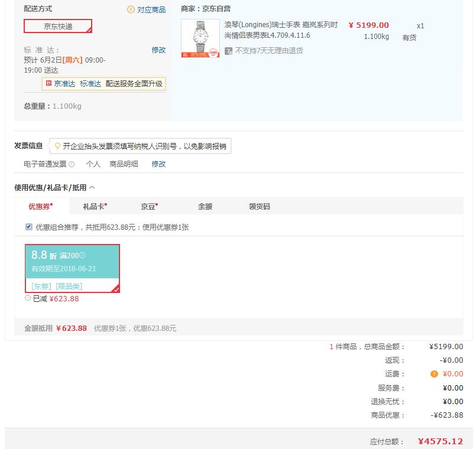Click the 不支持7天无理由退货 notice text
The height and width of the screenshot is (449, 476).
pyautogui.click(x=269, y=51)
